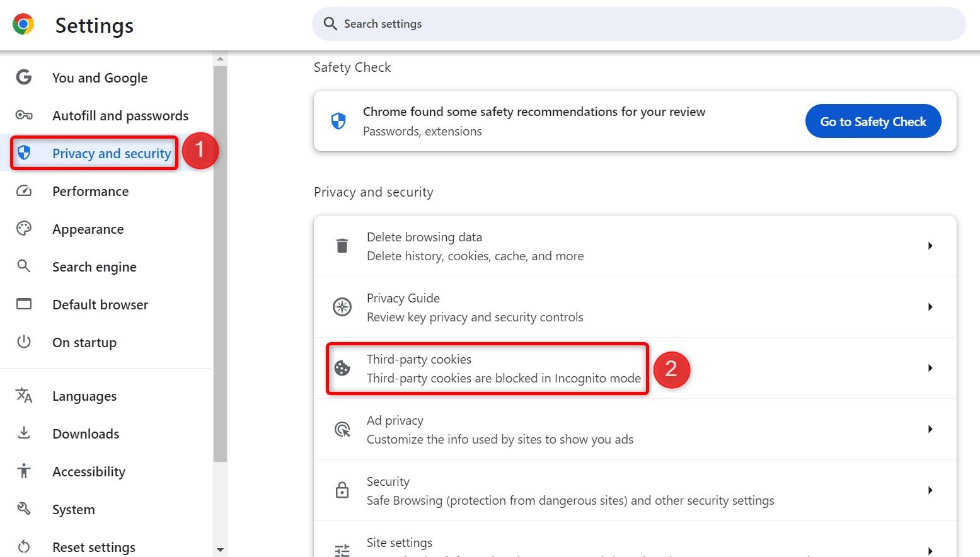
Task: Click the Appearance palette icon
Action: point(23,229)
